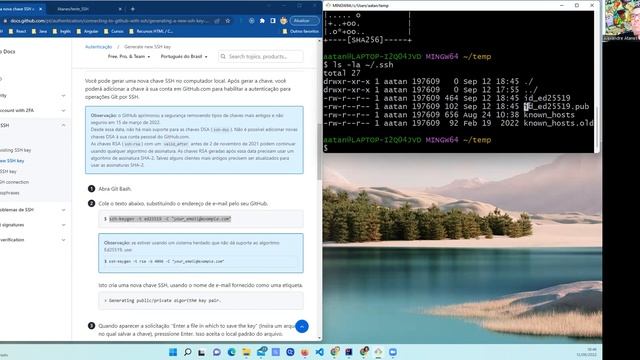Open the Zoom icon in taskbar
The image size is (640, 360).
pos(393,352)
